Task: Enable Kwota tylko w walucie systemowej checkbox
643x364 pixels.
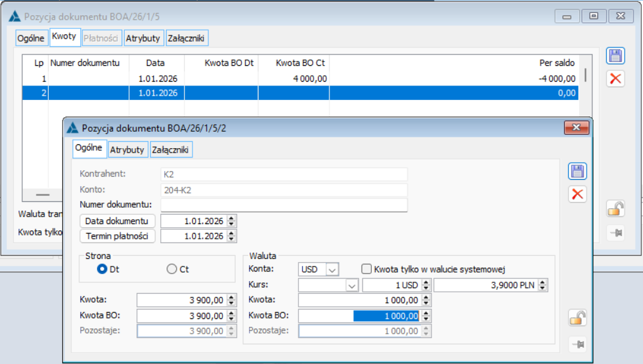Action: tap(366, 269)
